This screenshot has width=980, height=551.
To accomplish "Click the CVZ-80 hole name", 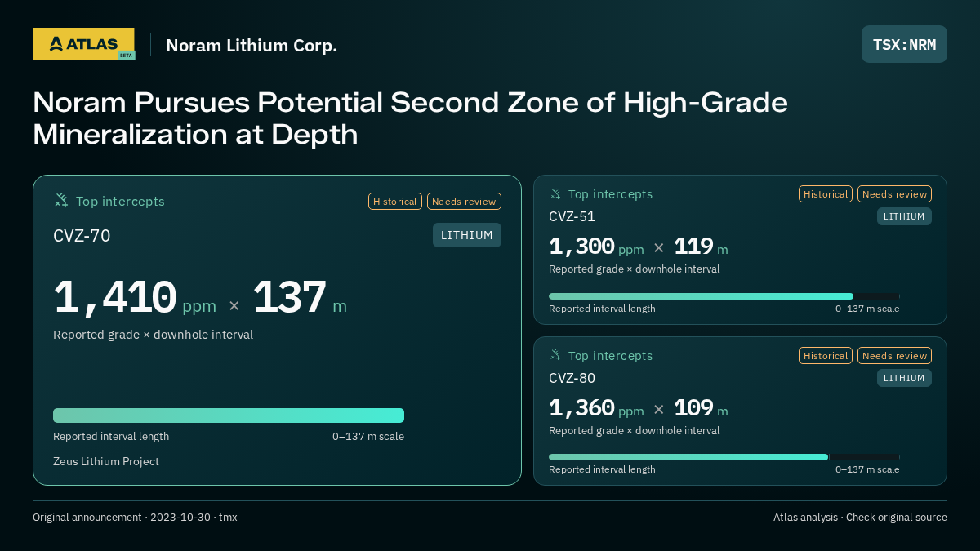I will click(572, 378).
